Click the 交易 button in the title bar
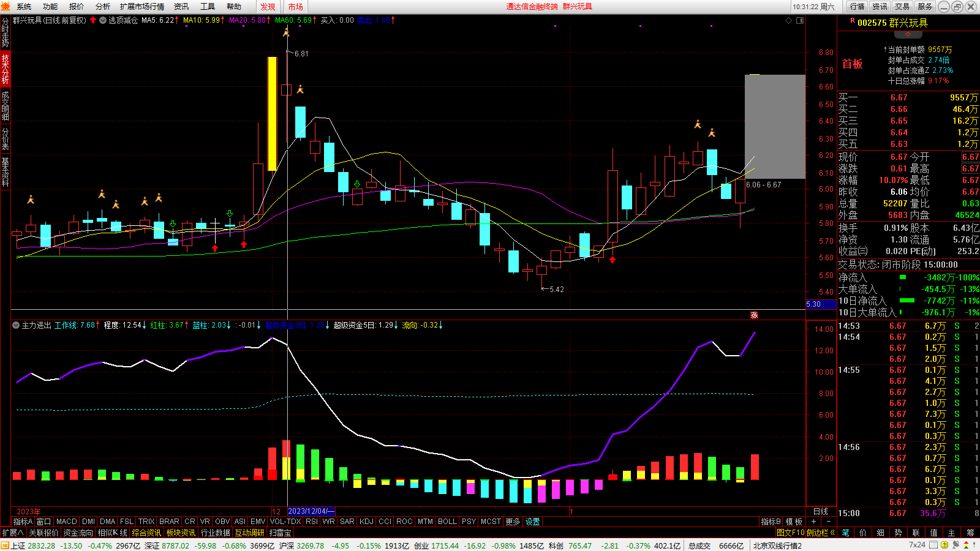The image size is (980, 551). click(x=902, y=7)
